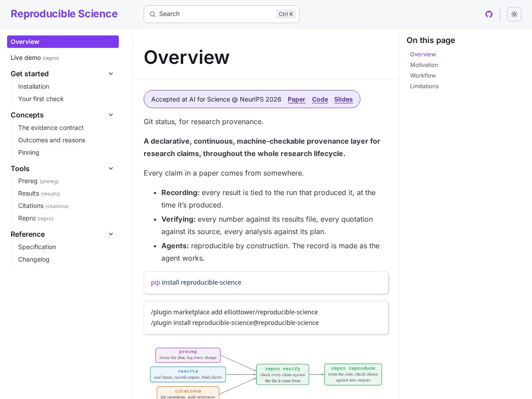This screenshot has height=399, width=532.
Task: Select Overview in the sidebar
Action: pos(63,42)
